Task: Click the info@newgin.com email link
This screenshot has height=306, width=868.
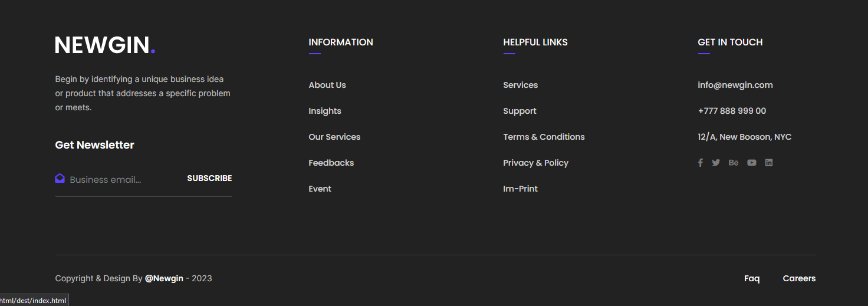Action: 735,85
